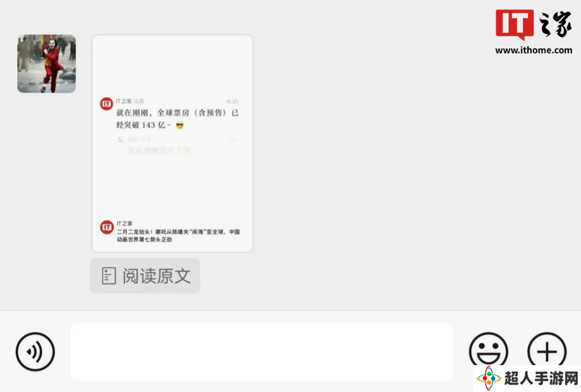
Task: Click the sunglasses emoji in the comment
Action: point(180,125)
